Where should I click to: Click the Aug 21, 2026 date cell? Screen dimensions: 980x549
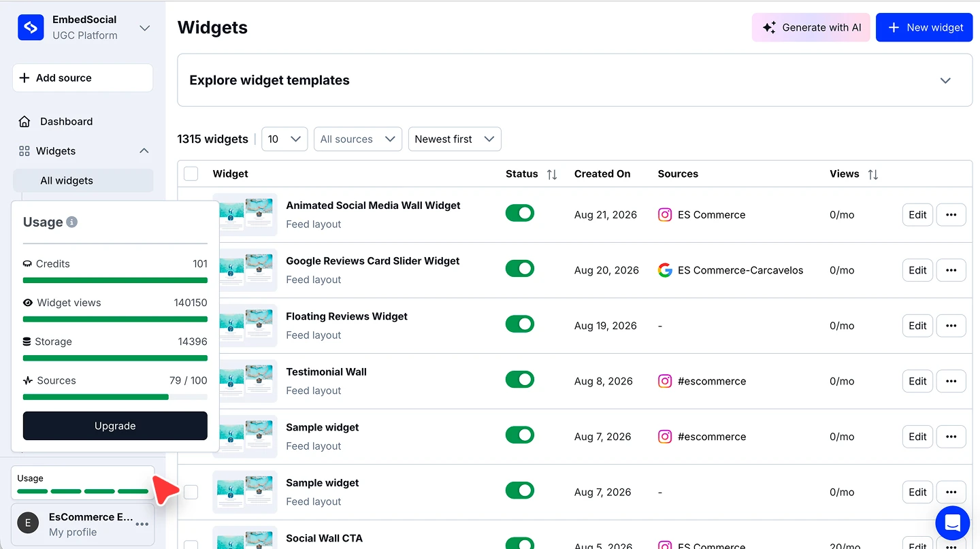(x=606, y=214)
